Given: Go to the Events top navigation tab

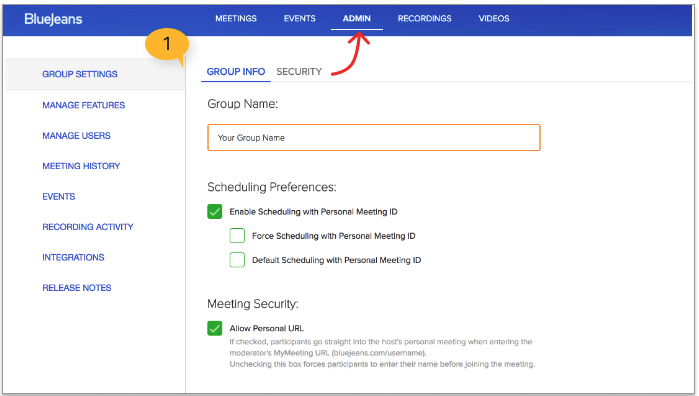Looking at the screenshot, I should pyautogui.click(x=300, y=19).
